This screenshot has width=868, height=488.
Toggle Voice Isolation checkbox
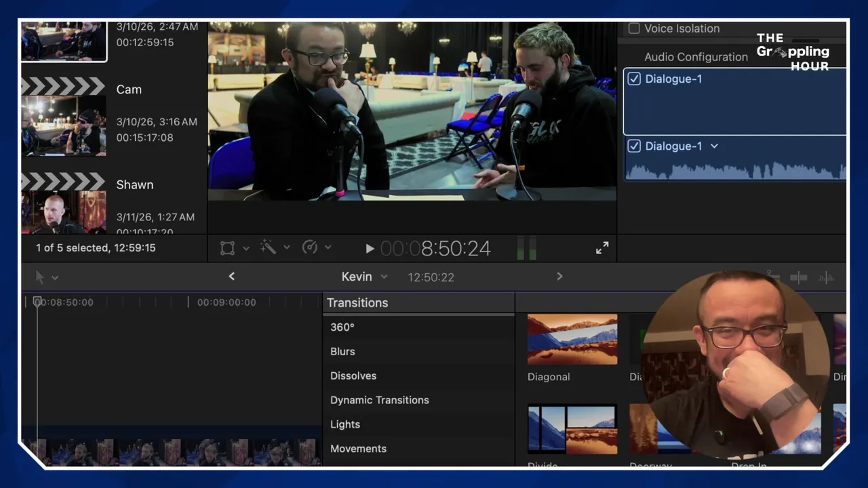point(634,28)
